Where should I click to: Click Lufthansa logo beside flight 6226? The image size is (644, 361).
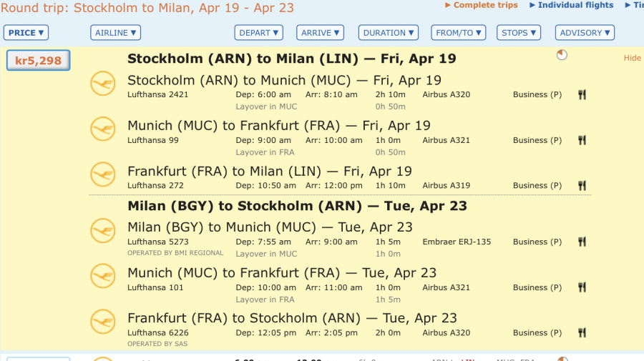pyautogui.click(x=102, y=322)
